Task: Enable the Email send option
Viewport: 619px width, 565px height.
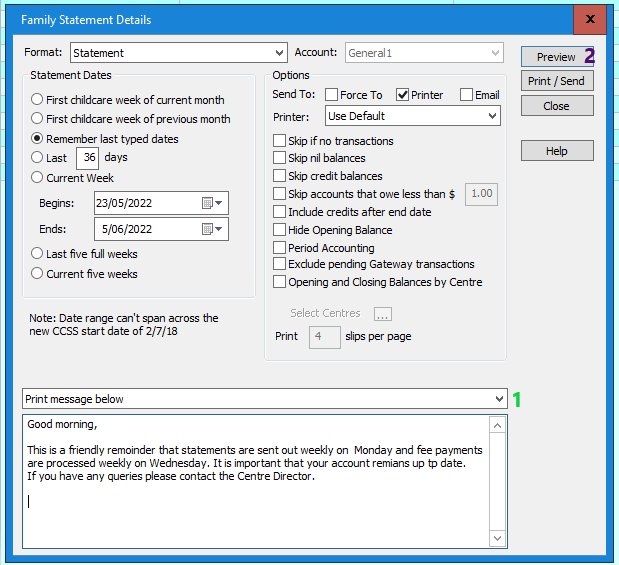Action: coord(466,95)
